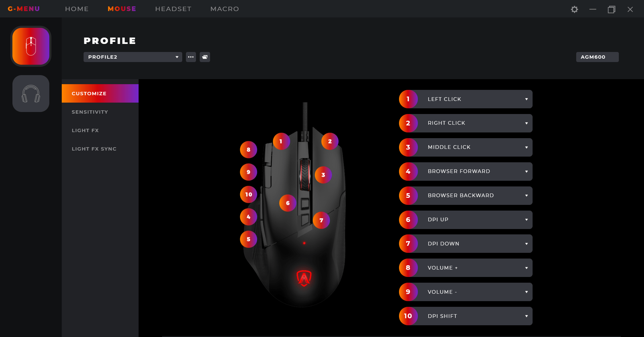Click button marker 5 on mouse side

(x=248, y=239)
